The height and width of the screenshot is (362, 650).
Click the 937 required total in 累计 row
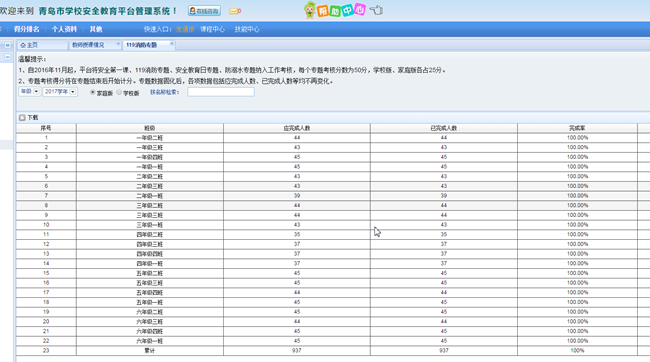pyautogui.click(x=297, y=351)
